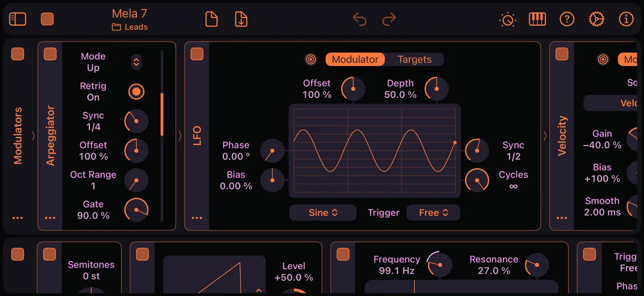The width and height of the screenshot is (644, 296).
Task: Click the ramp waveform display near Level
Action: (214, 274)
